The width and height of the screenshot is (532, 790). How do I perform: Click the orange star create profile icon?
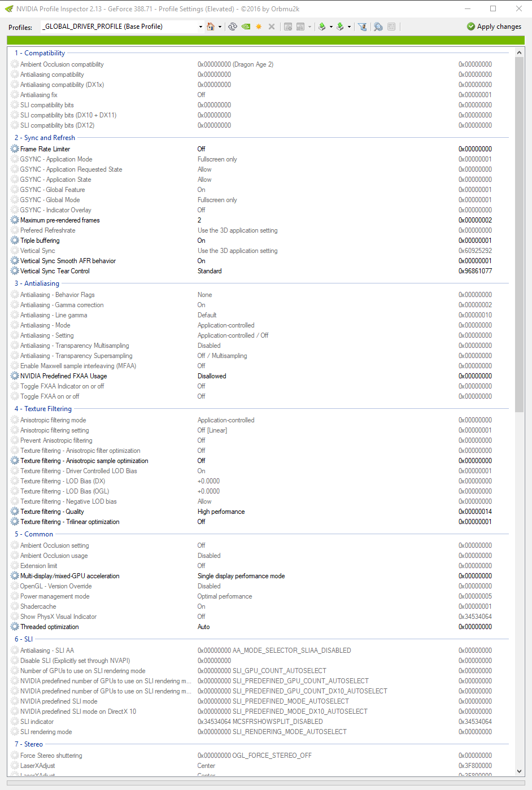(259, 27)
